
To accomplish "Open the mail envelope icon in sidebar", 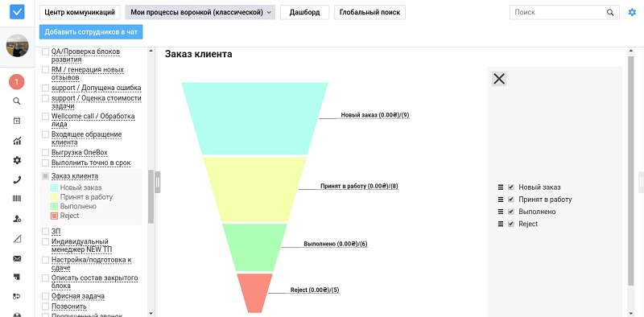I will pyautogui.click(x=17, y=259).
